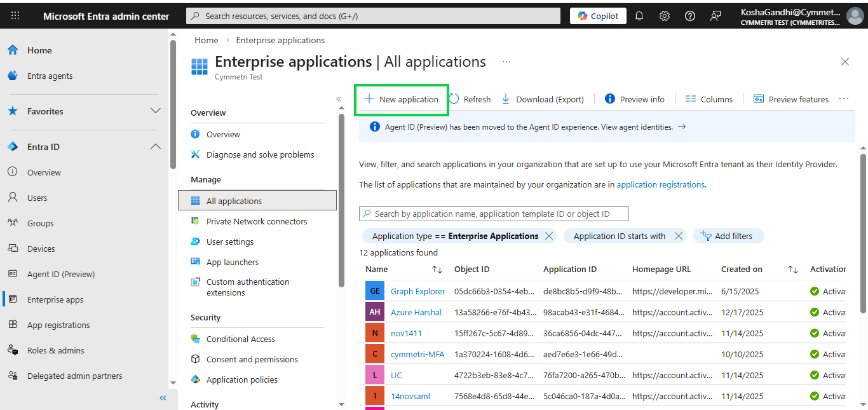Collapse the Entra ID section chevron
Screen dimensions: 868x410
tap(155, 147)
